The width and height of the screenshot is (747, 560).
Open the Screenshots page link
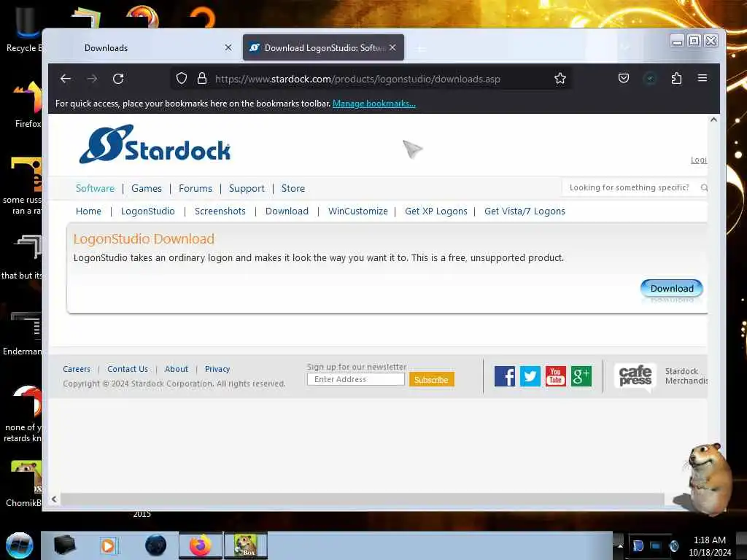220,211
